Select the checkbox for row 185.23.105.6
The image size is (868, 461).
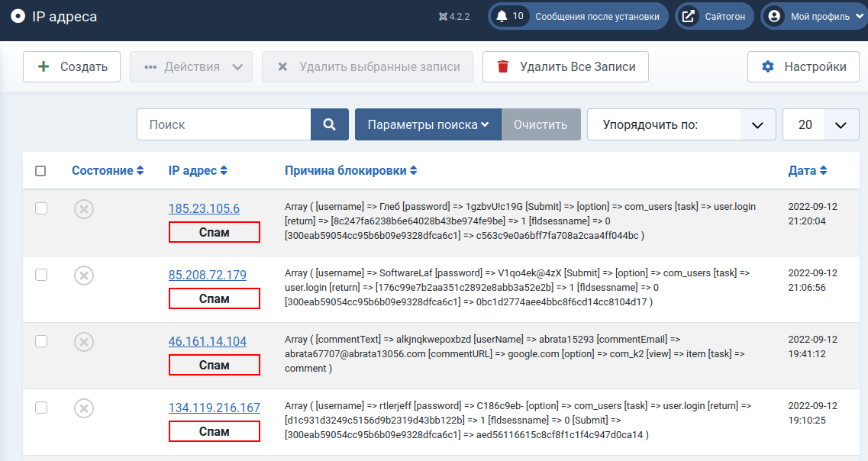pos(41,208)
